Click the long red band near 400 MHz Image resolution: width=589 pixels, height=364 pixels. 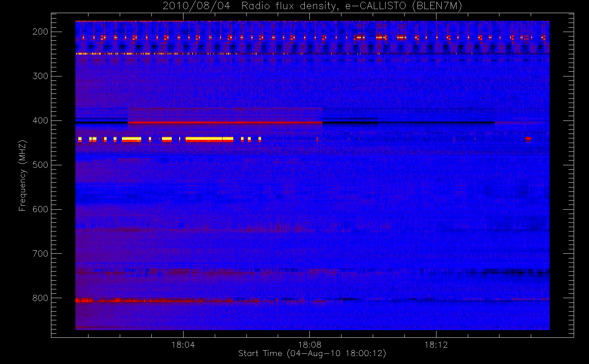(x=225, y=123)
